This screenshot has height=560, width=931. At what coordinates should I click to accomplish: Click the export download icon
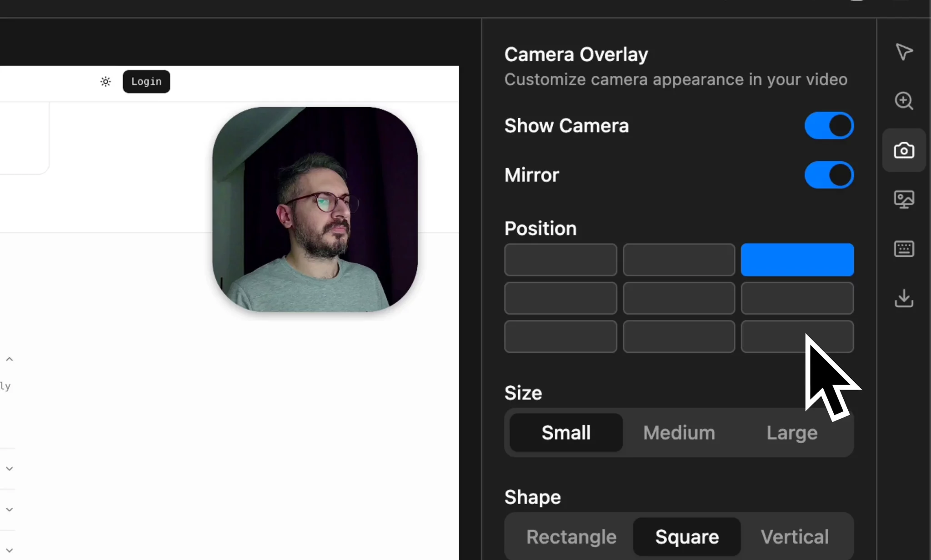point(904,299)
